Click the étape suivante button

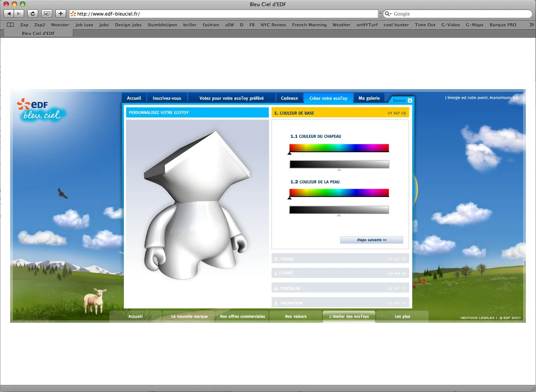click(372, 240)
